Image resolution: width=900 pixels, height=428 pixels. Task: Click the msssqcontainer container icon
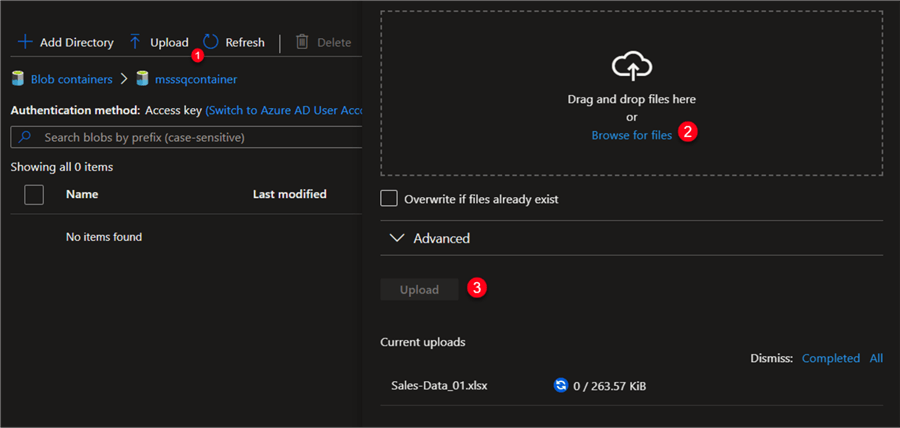142,79
